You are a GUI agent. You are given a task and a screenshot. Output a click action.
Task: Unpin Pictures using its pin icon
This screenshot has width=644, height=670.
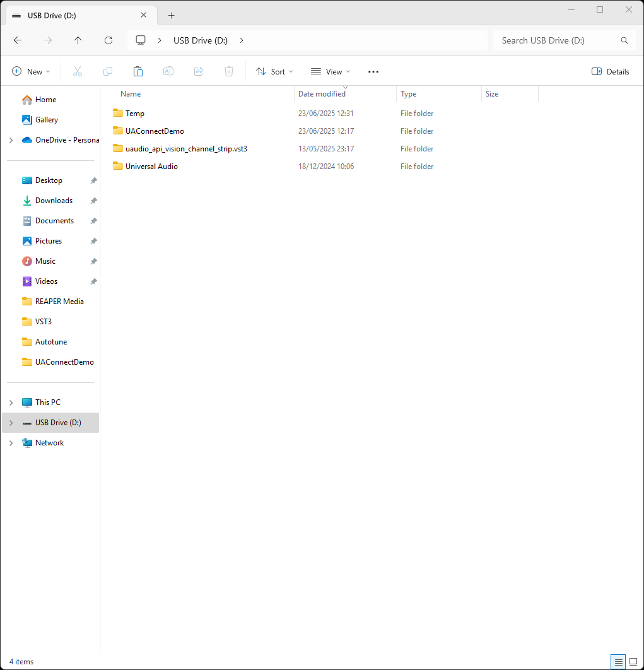[93, 241]
